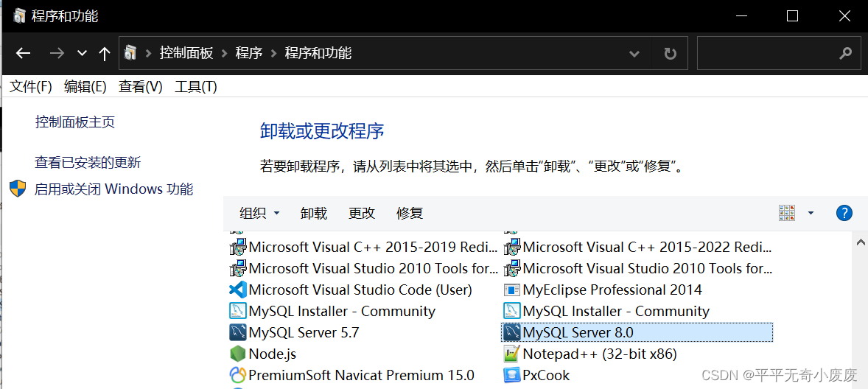Screen dimensions: 868x389
Task: Click the Node.js hexagon icon
Action: click(237, 354)
